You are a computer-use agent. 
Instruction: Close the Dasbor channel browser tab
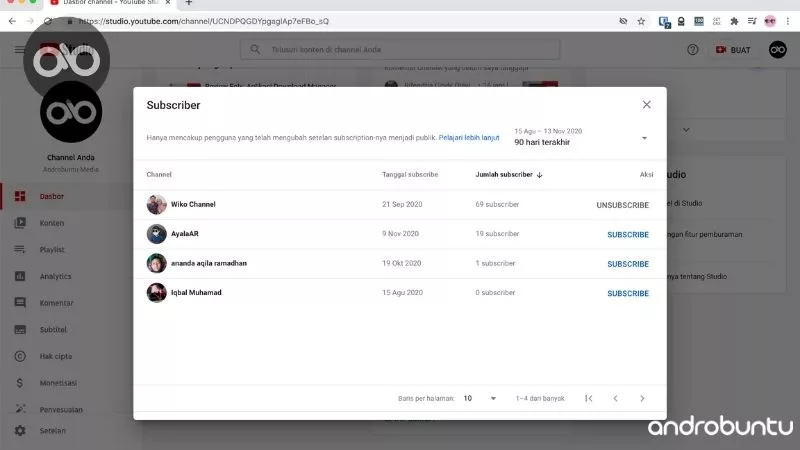(168, 3)
